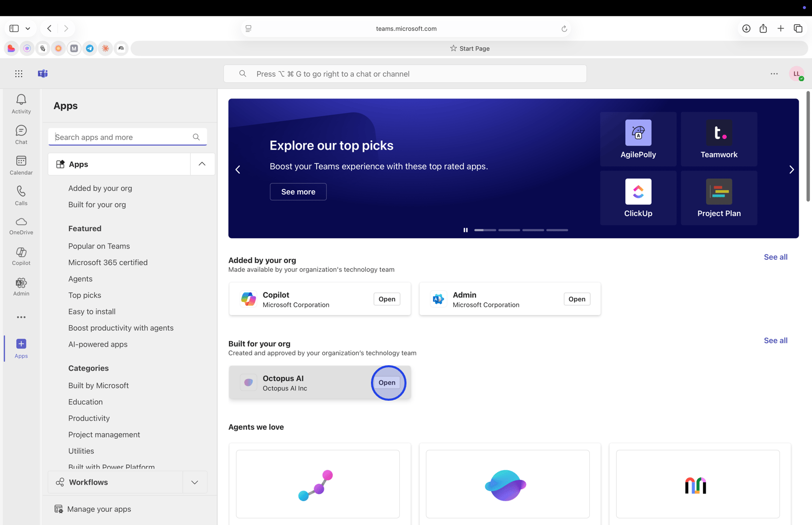Image resolution: width=812 pixels, height=525 pixels.
Task: Advance banner with next arrow
Action: (791, 169)
